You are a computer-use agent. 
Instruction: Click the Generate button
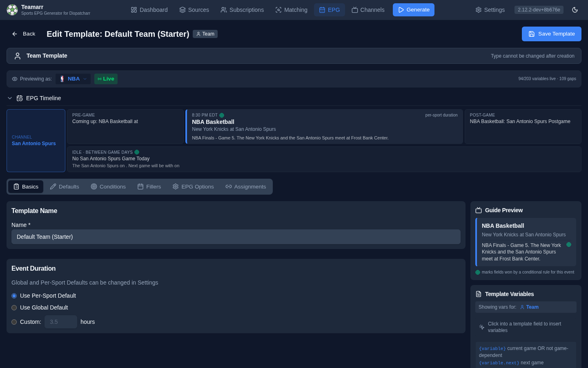coord(414,10)
